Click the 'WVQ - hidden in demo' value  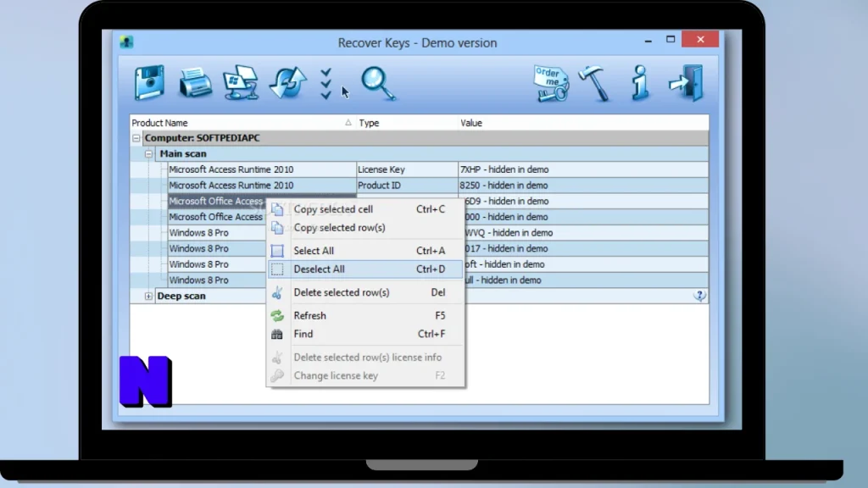(x=509, y=232)
